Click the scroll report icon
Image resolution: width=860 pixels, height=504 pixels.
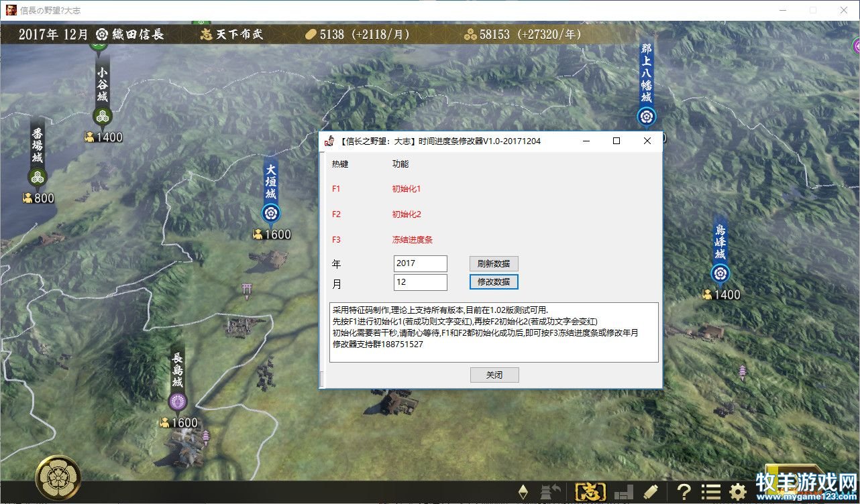click(651, 492)
